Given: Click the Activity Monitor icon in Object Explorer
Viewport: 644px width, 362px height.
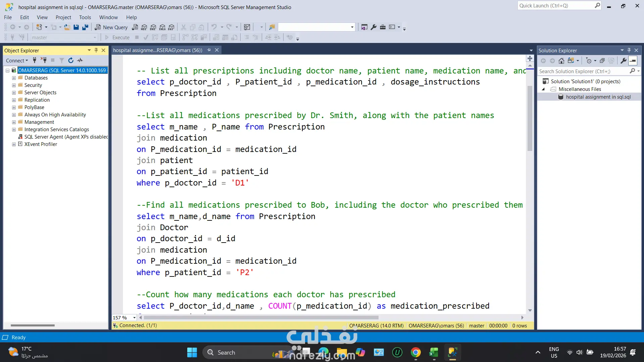Looking at the screenshot, I should point(80,60).
